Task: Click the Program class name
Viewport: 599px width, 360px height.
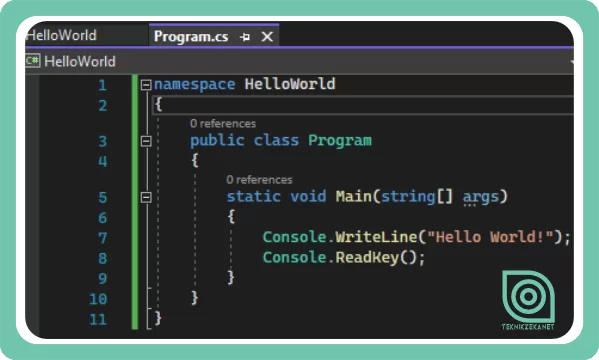Action: click(x=340, y=141)
